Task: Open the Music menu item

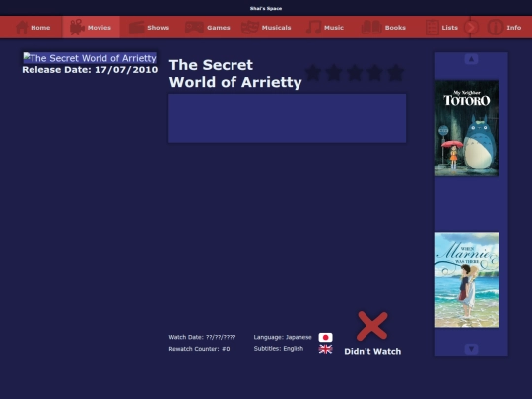Action: click(334, 28)
